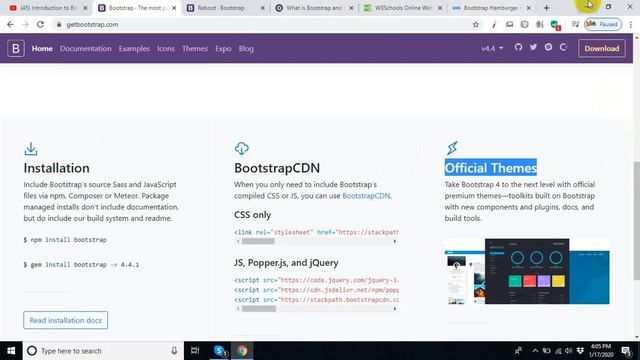Screen dimensions: 640x360
Task: Click the Bootstrap B logo in navbar
Action: click(16, 48)
